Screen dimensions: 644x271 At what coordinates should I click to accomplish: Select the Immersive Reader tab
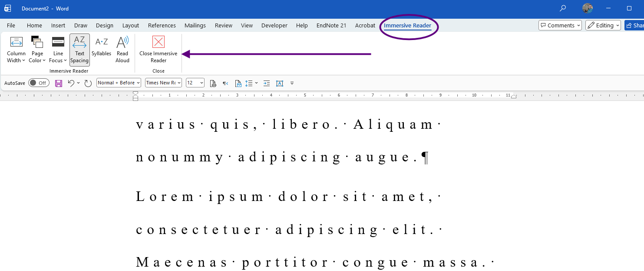tap(407, 25)
